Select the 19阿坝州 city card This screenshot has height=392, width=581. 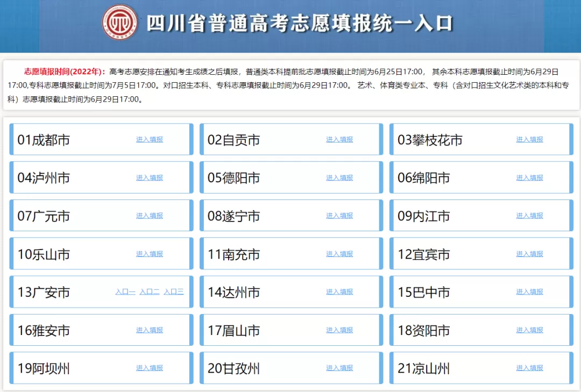pyautogui.click(x=100, y=368)
